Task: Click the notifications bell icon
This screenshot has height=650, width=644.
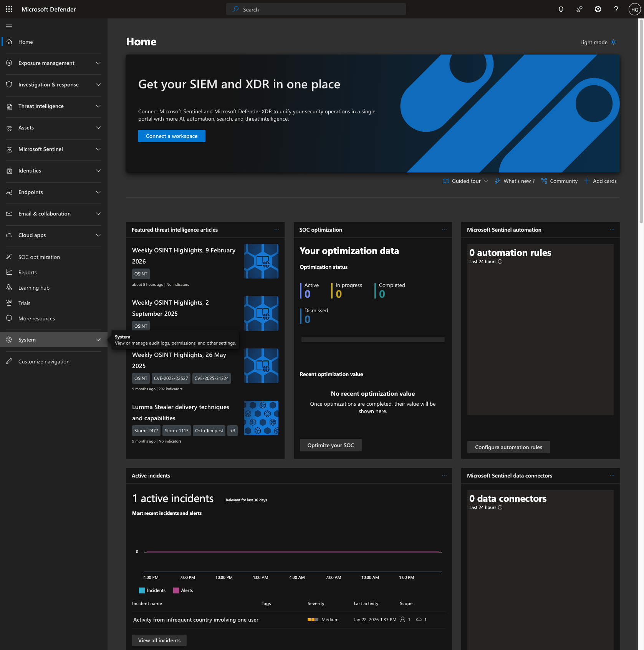Action: (561, 9)
